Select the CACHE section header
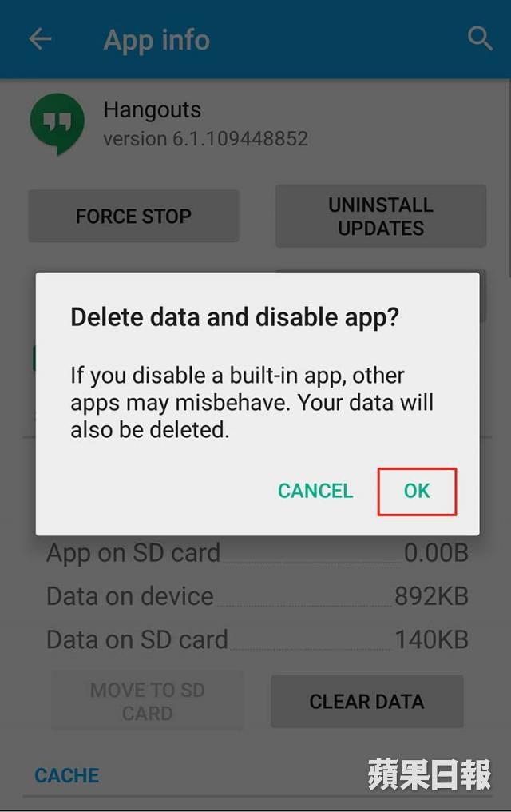Viewport: 511px width, 812px height. (x=67, y=775)
